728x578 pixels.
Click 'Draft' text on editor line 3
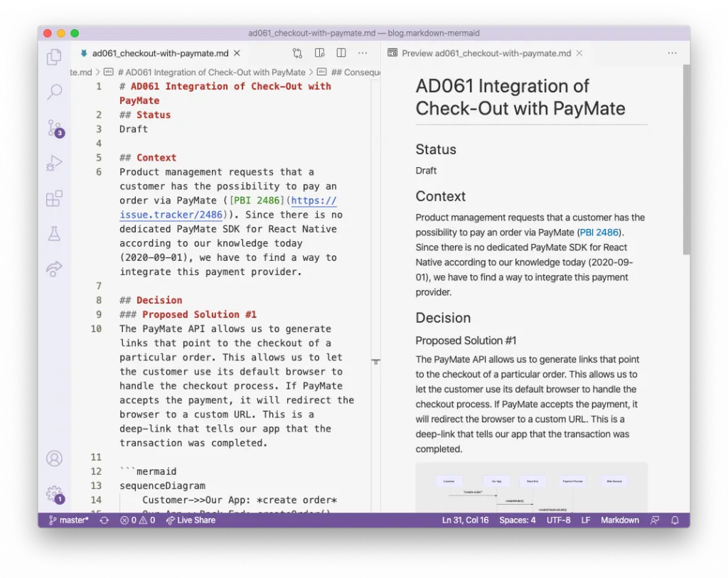(134, 129)
